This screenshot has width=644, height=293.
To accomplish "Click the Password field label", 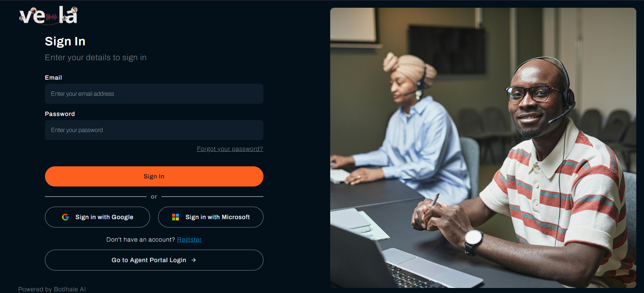I will pyautogui.click(x=60, y=114).
